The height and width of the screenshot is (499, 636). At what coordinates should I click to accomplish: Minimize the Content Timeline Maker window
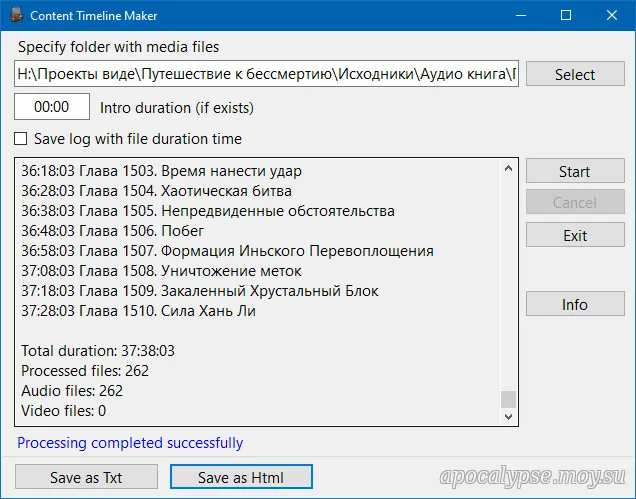518,16
